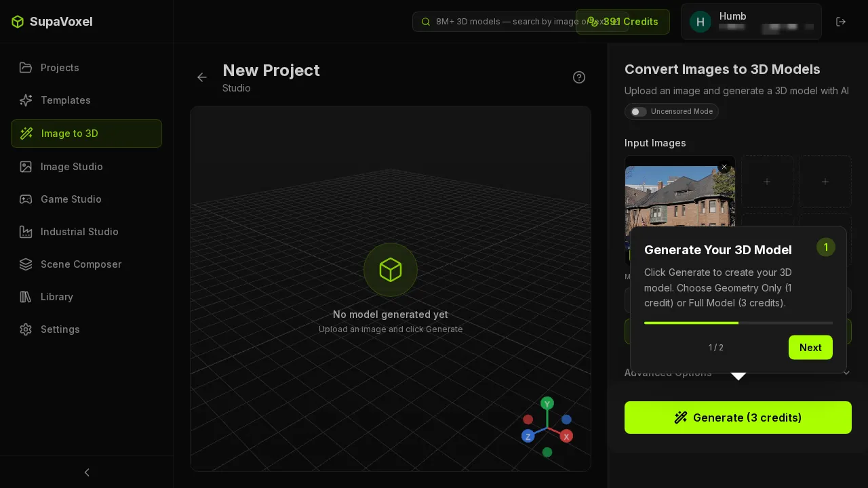Open Library in the sidebar
Screen dimensions: 868x488
(x=86, y=297)
